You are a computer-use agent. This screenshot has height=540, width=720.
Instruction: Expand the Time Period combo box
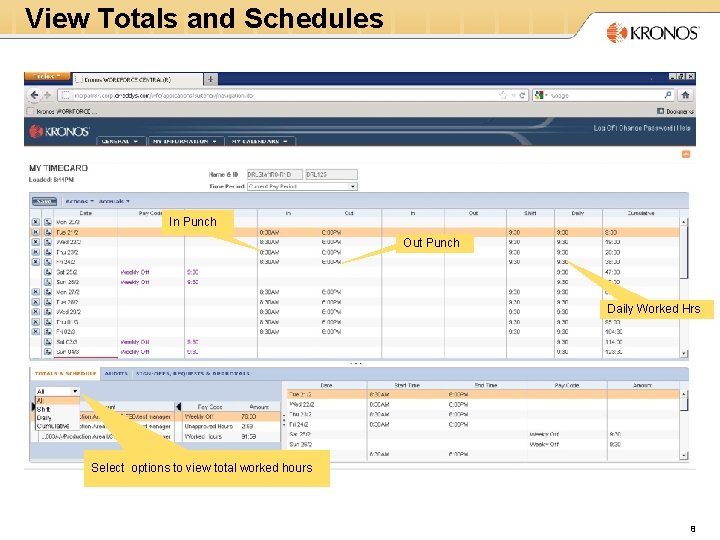click(353, 186)
